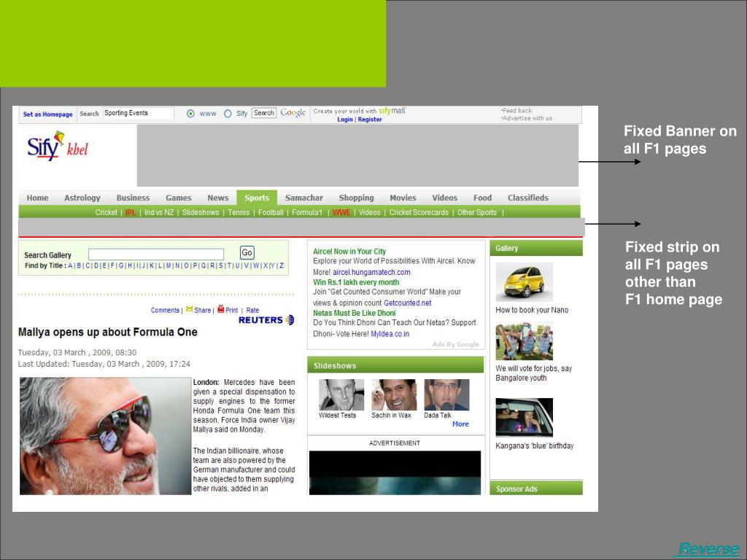Click the Google logo near search
This screenshot has width=747, height=560.
pos(293,113)
